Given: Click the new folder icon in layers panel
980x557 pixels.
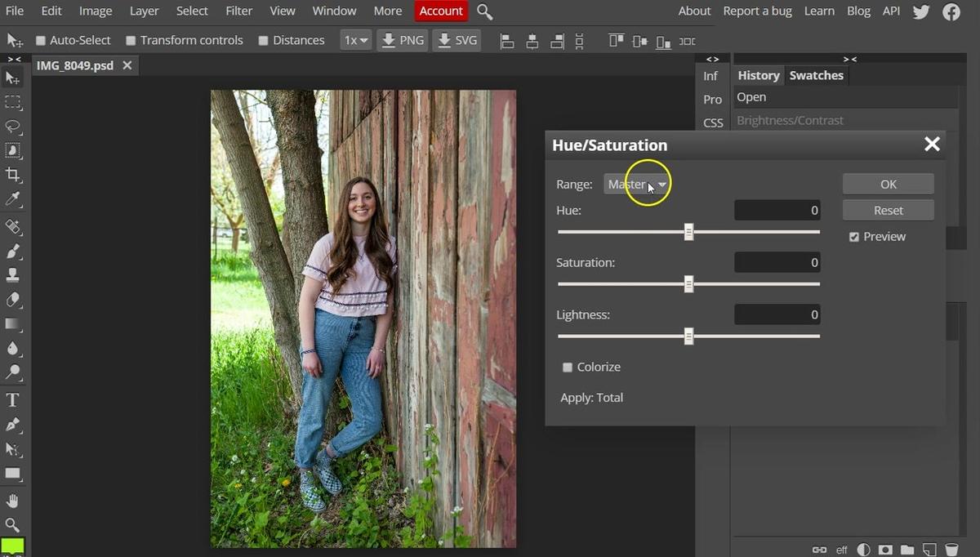Looking at the screenshot, I should [x=907, y=550].
